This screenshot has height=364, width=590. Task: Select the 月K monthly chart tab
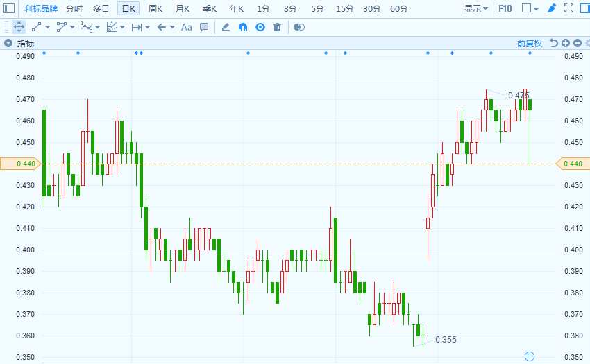click(183, 8)
